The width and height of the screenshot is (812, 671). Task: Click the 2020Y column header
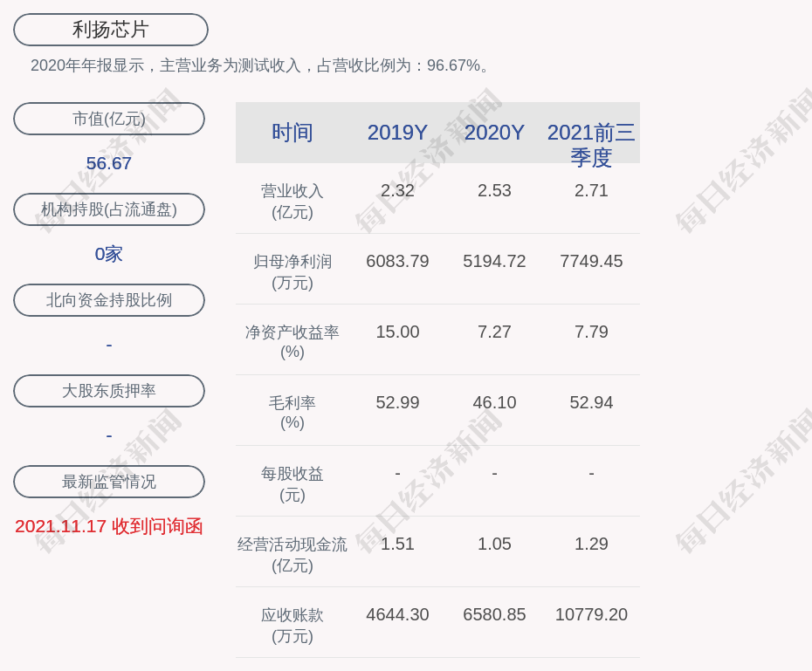pyautogui.click(x=494, y=133)
